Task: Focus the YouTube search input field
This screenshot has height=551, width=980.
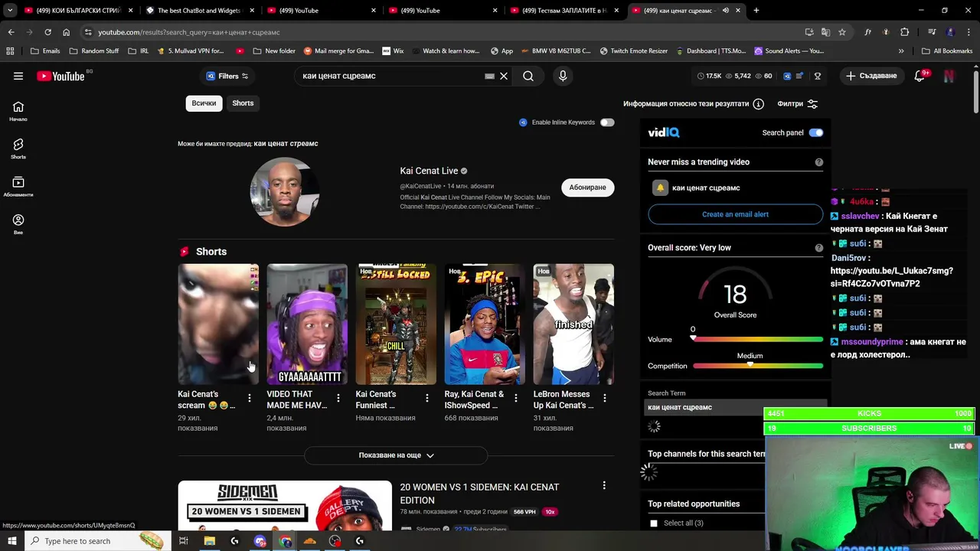Action: click(390, 76)
